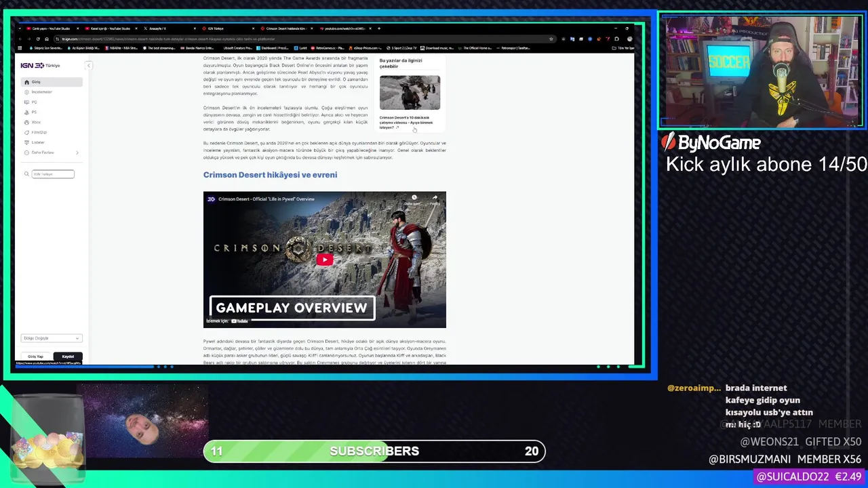Open the Bandai Namco Ente... bookmark
The width and height of the screenshot is (868, 488).
197,48
